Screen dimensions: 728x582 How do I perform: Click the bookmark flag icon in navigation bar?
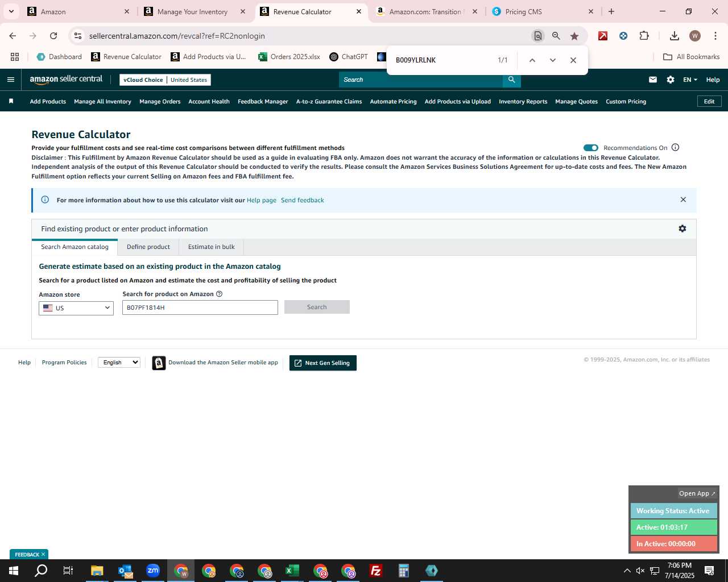[11, 101]
